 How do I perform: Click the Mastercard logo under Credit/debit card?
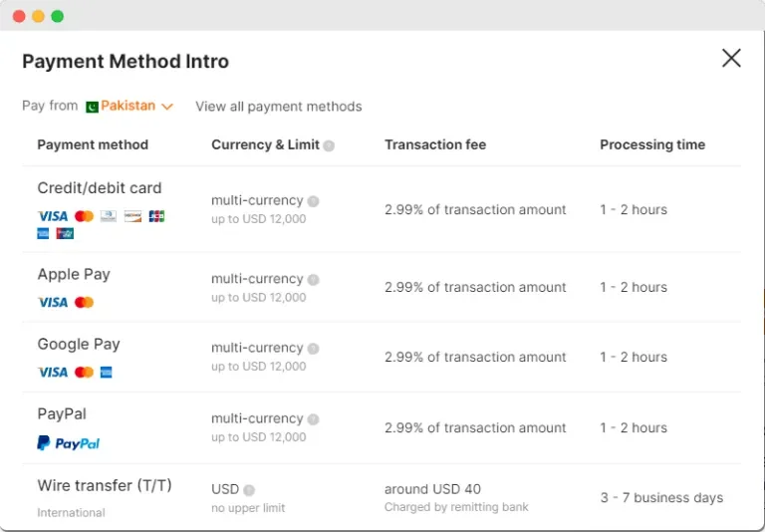point(84,216)
